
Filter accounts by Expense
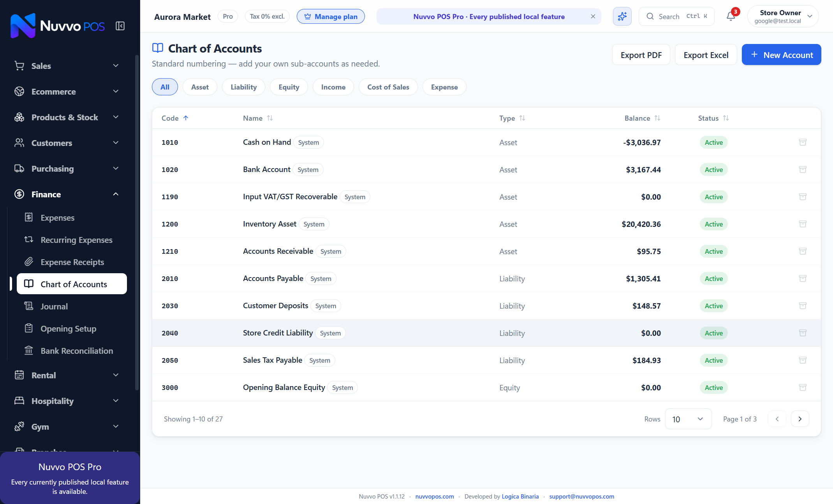coord(444,87)
